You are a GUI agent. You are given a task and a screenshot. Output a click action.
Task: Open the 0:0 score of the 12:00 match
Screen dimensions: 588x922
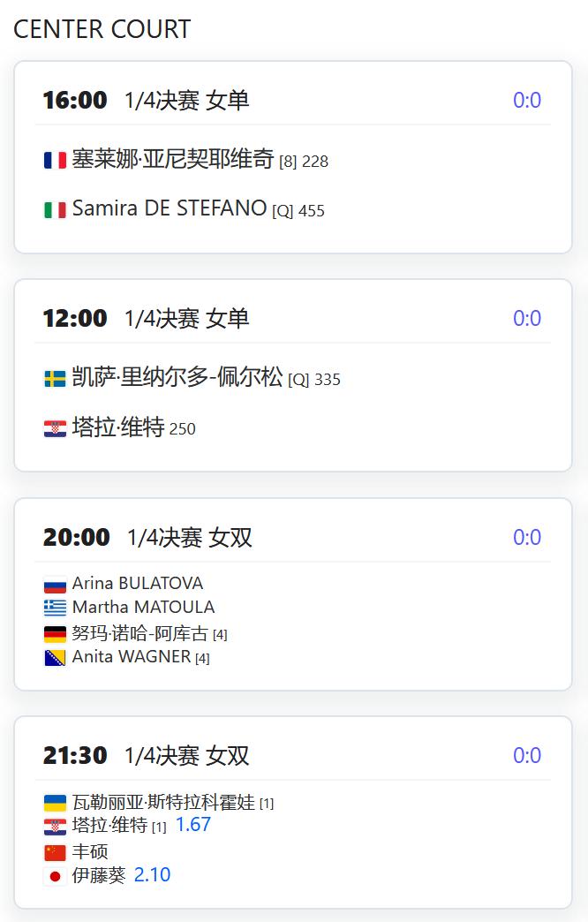point(527,318)
